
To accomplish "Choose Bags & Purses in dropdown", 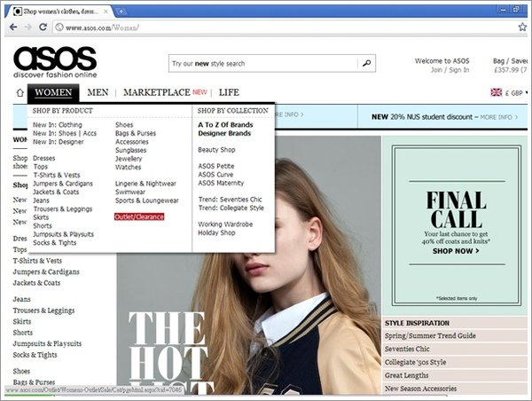I will coord(136,133).
